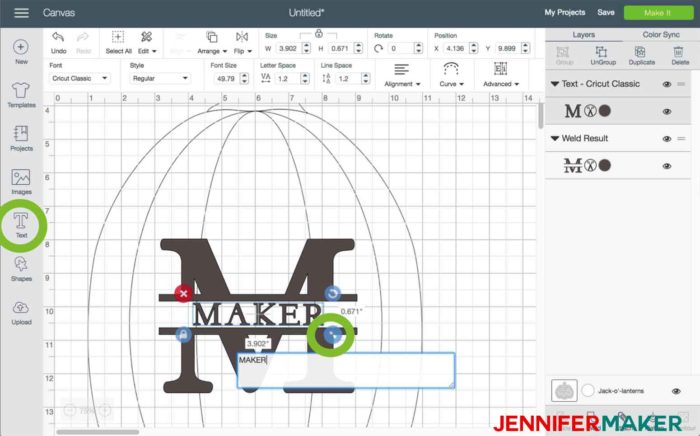Click the lock handle on selected text
700x436 pixels.
pyautogui.click(x=183, y=334)
